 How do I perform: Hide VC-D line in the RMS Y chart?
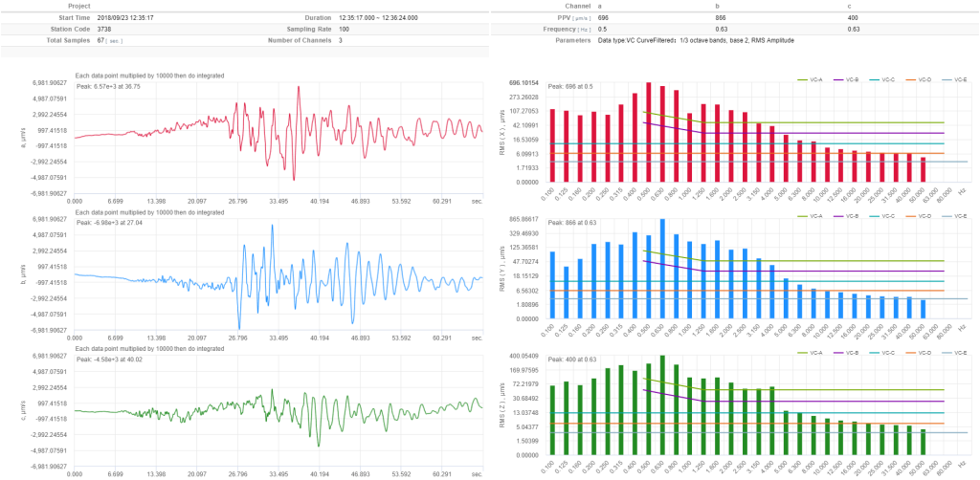coord(920,216)
